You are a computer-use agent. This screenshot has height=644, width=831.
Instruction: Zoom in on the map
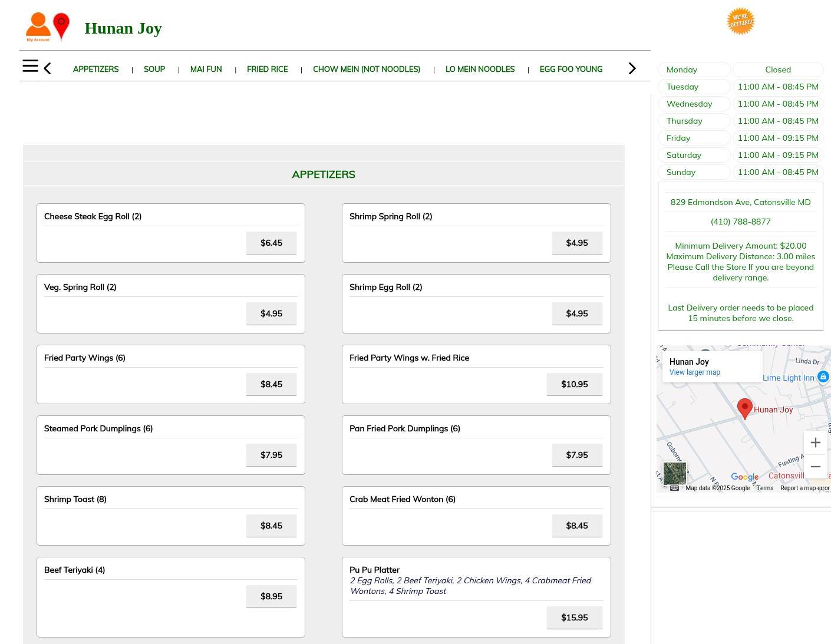tap(815, 442)
